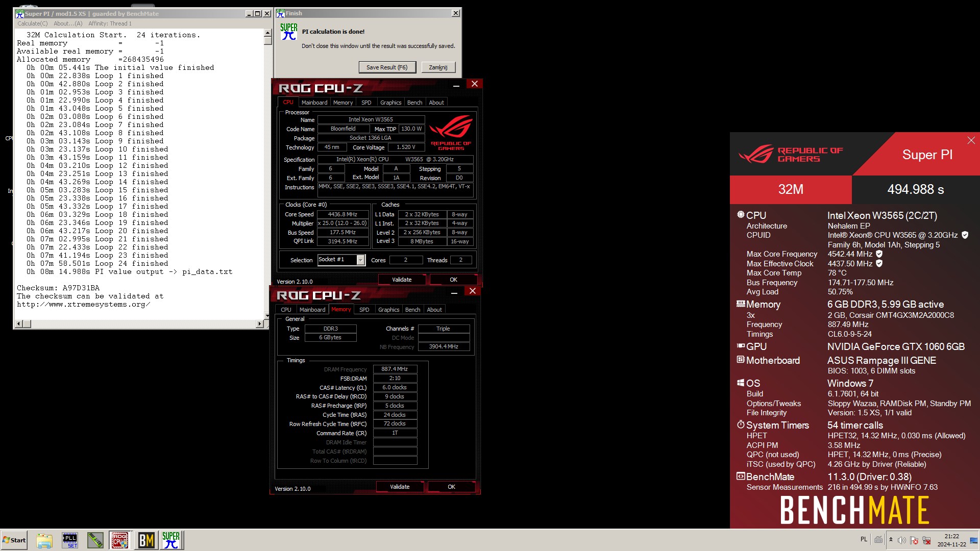This screenshot has height=551, width=980.
Task: Click the GPU section icon in BenchMate
Action: (x=741, y=346)
